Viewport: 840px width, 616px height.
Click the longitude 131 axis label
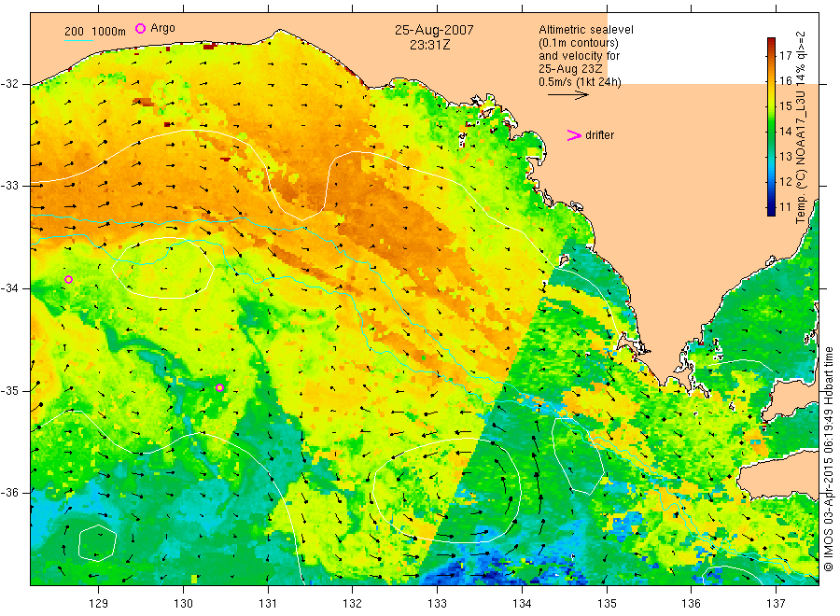click(268, 604)
